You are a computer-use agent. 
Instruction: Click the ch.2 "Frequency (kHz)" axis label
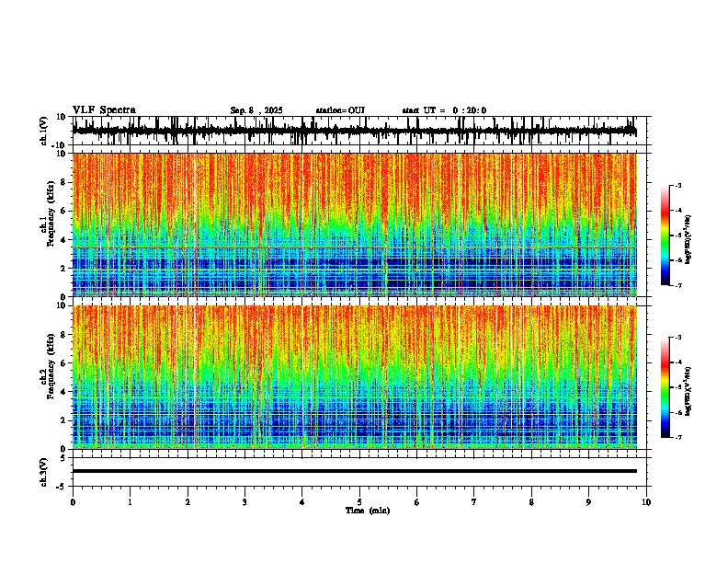coord(51,366)
